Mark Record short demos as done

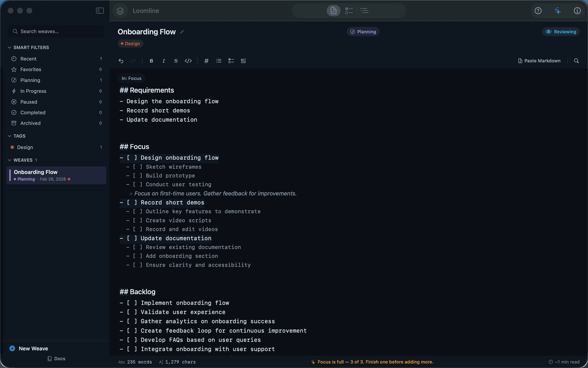point(131,202)
